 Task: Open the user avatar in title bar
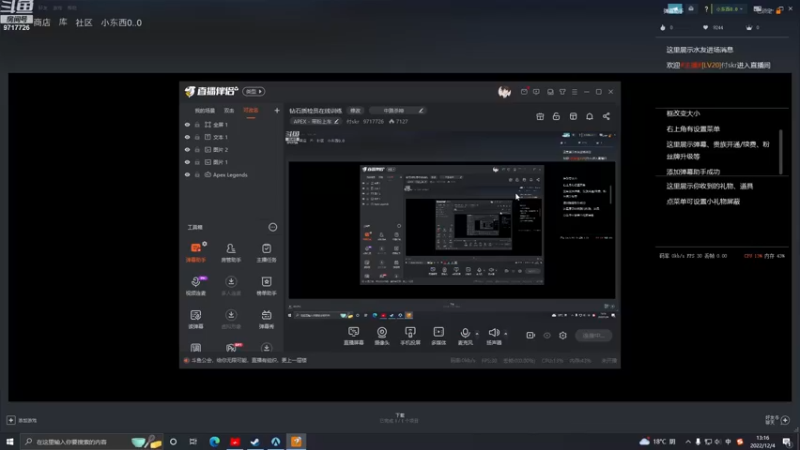tap(505, 92)
